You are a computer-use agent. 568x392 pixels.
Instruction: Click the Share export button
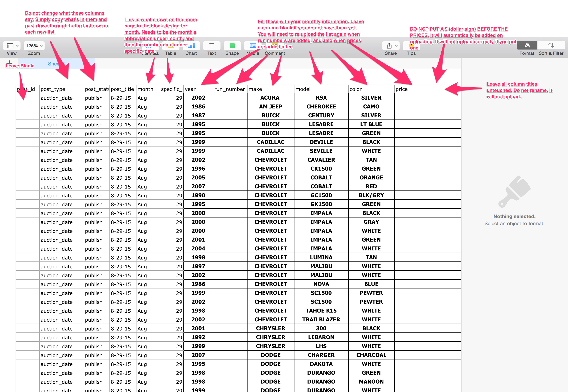pyautogui.click(x=389, y=46)
